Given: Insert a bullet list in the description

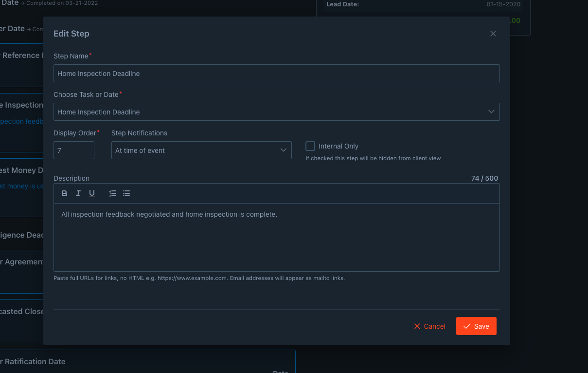Looking at the screenshot, I should coord(126,193).
